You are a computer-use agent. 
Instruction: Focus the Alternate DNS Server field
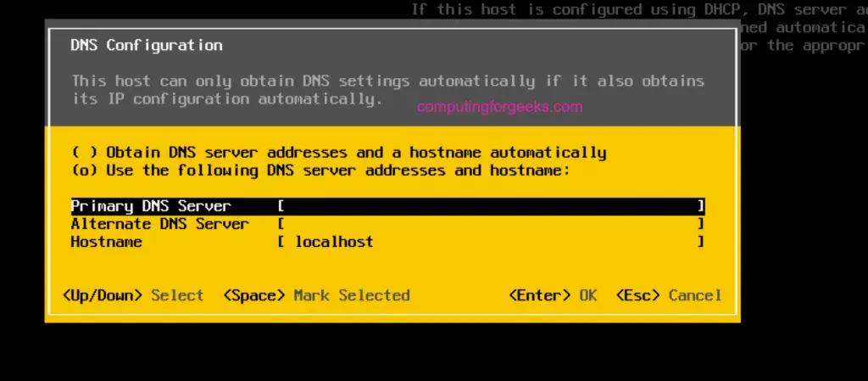(x=491, y=224)
